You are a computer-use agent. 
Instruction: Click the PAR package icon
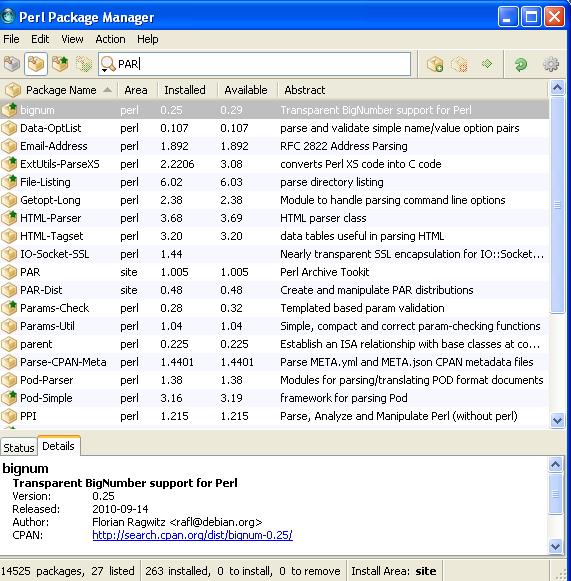(9, 272)
